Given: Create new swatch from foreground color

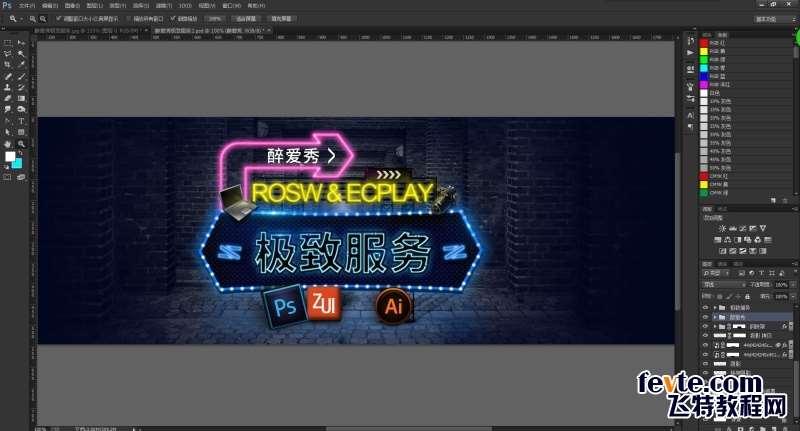Looking at the screenshot, I should [x=773, y=201].
